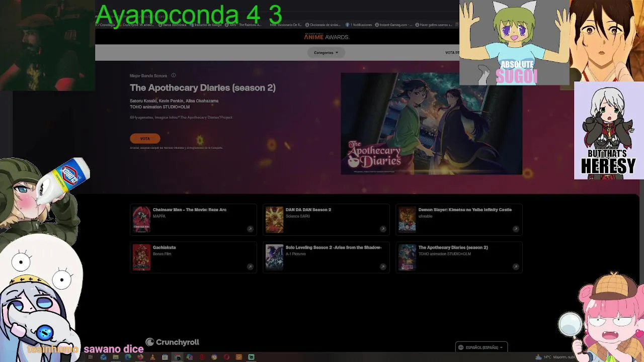644x362 pixels.
Task: Click DAN DA DAN poster thumbnail
Action: coord(274,220)
